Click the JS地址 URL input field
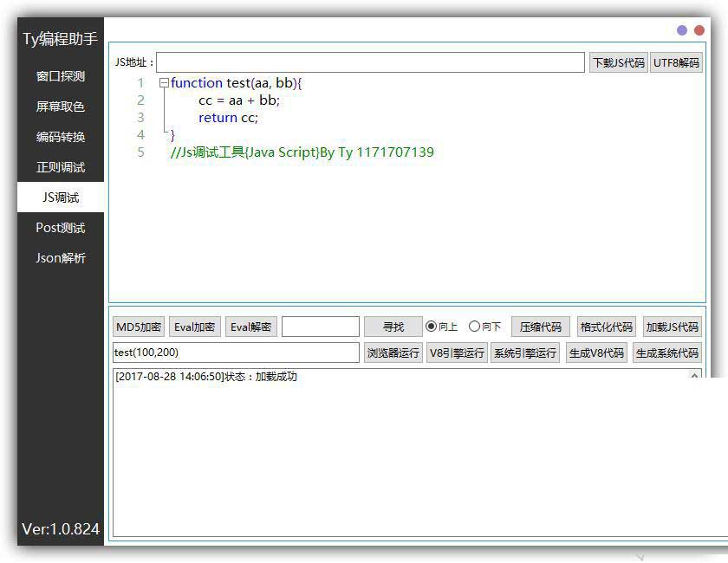The image size is (728, 563). click(x=370, y=62)
